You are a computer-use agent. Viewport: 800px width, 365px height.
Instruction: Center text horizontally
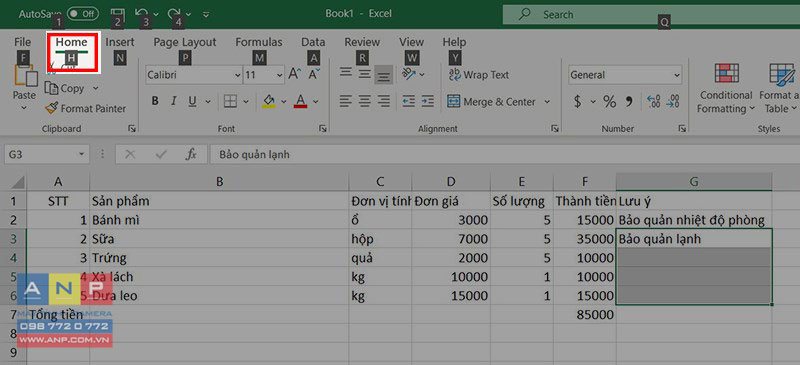click(364, 101)
